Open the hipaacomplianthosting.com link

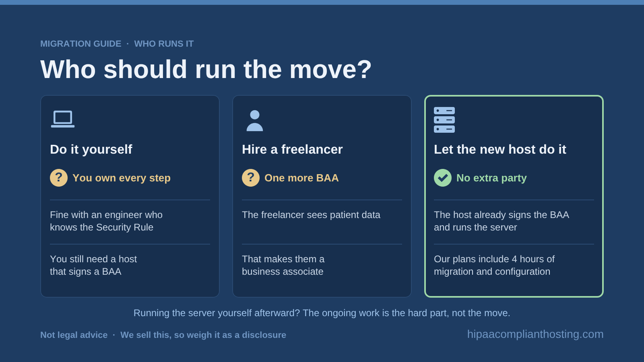[535, 334]
